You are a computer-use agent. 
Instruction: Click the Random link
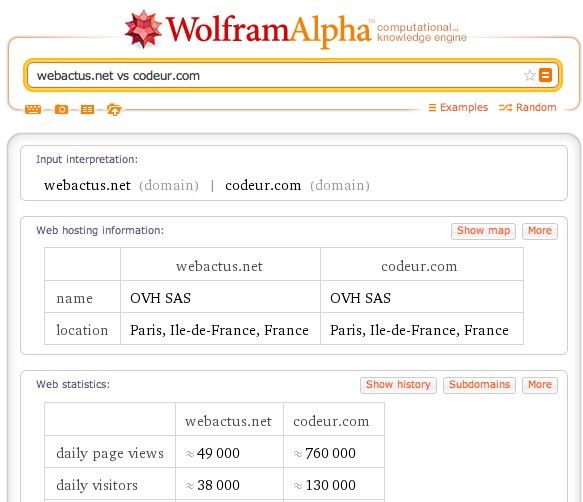(x=528, y=107)
